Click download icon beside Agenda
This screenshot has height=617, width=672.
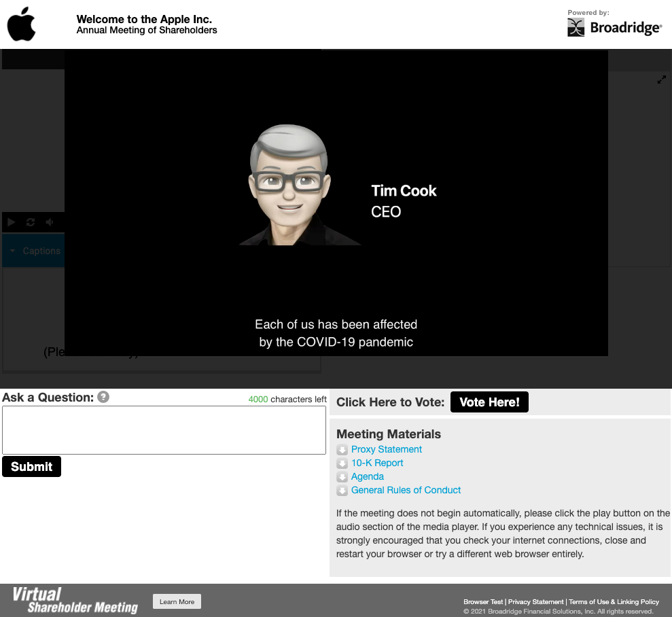point(342,477)
